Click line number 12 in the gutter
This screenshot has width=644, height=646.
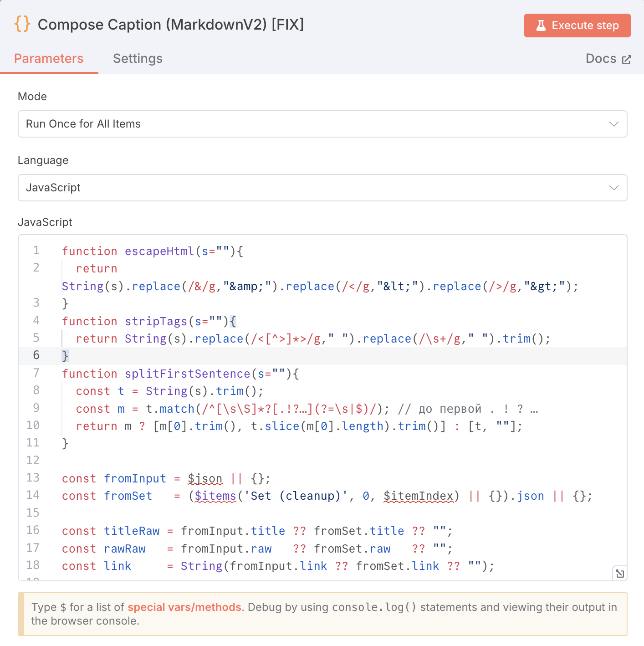33,461
